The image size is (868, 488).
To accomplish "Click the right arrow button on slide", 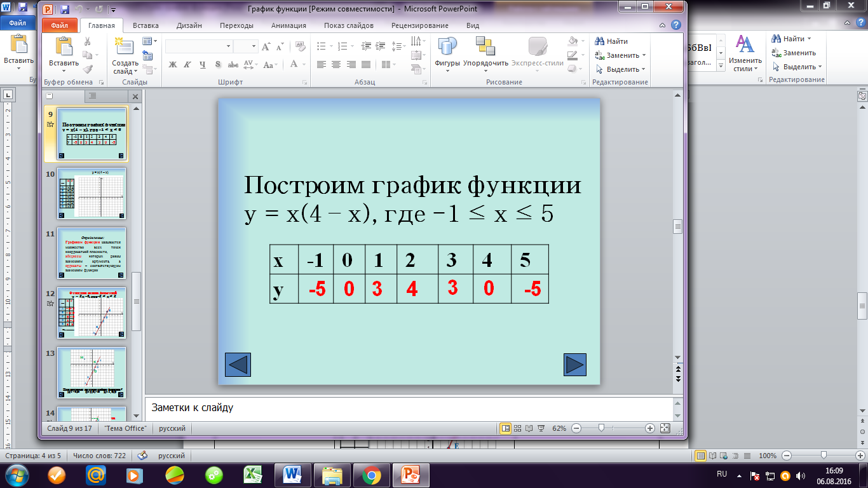I will point(574,365).
